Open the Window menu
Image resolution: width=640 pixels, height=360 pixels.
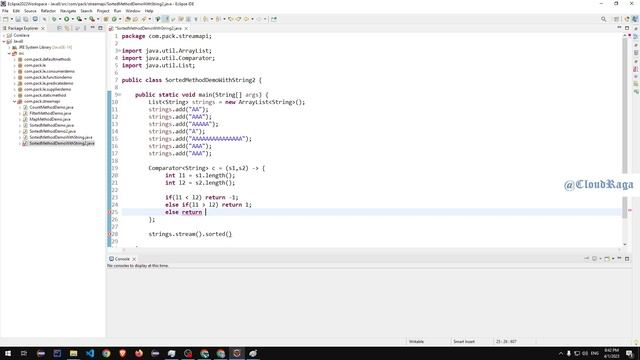(x=133, y=11)
